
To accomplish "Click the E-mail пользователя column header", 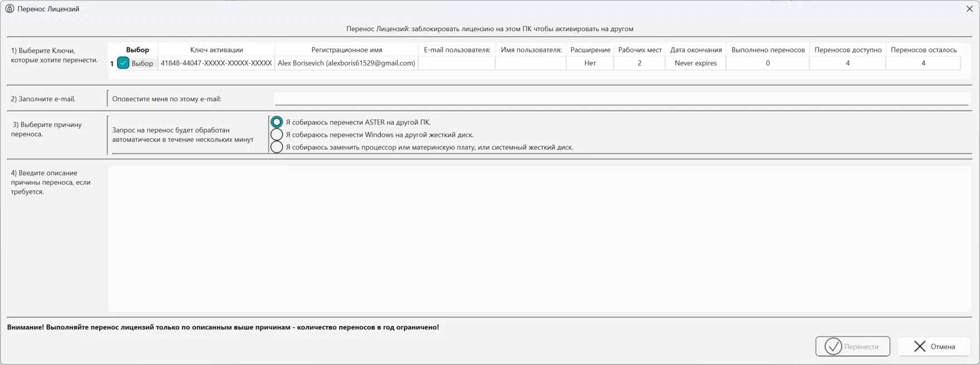I will (x=457, y=50).
